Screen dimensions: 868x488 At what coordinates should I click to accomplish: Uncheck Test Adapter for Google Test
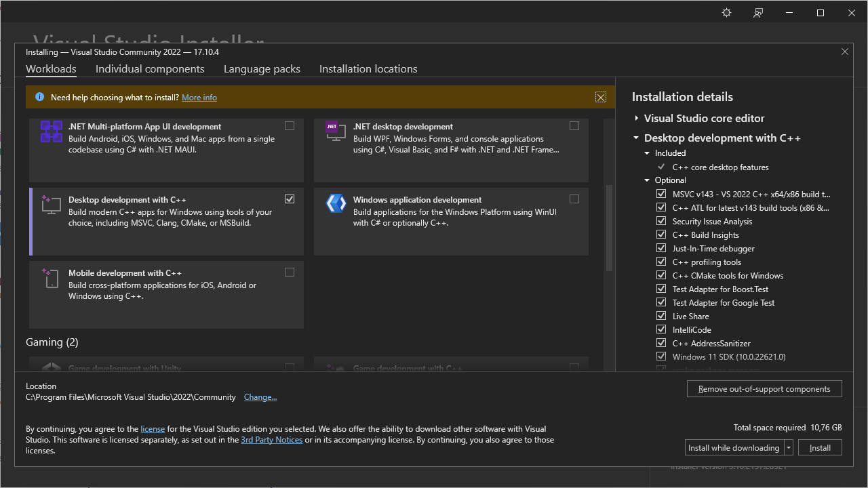click(x=661, y=302)
